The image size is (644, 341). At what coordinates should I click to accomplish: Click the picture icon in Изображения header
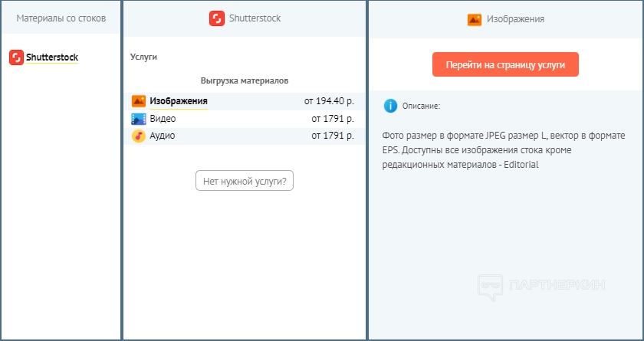click(475, 19)
